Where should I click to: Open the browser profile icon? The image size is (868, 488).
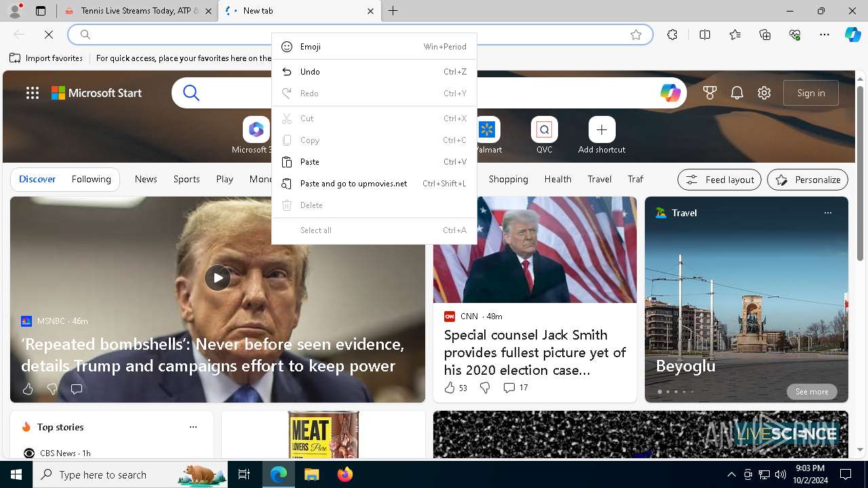pos(15,11)
